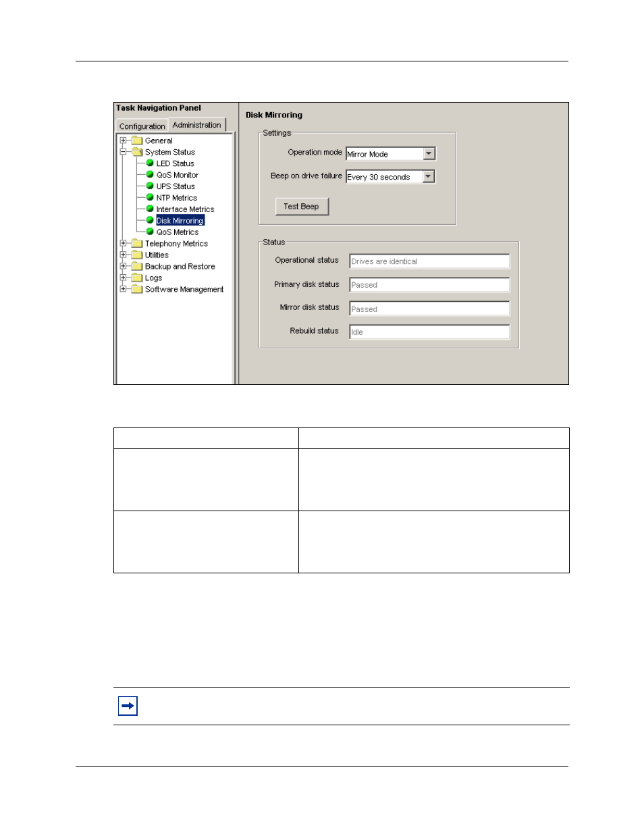This screenshot has height=834, width=644.
Task: Expand the Telephony Metrics tree node
Action: (124, 243)
